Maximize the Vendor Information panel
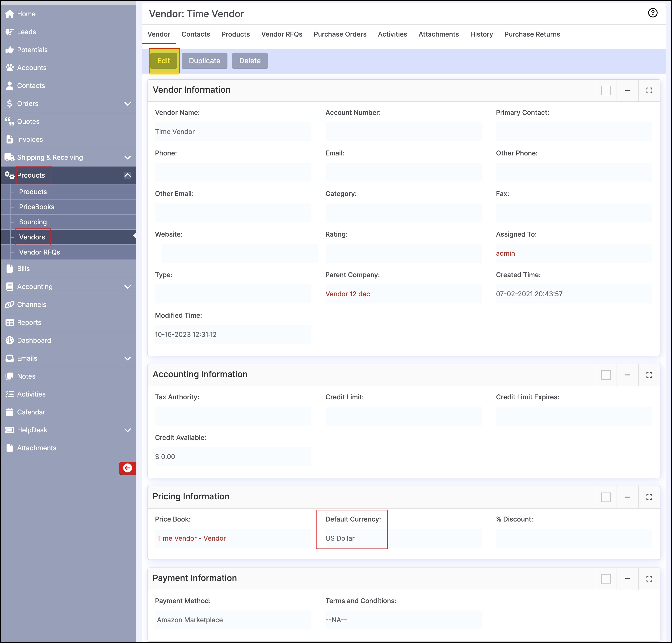 649,91
